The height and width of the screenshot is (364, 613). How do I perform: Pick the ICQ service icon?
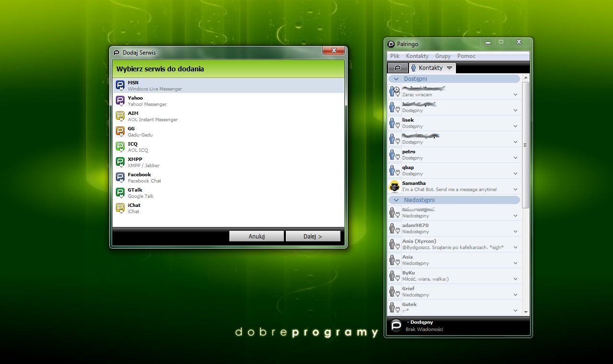click(x=120, y=147)
